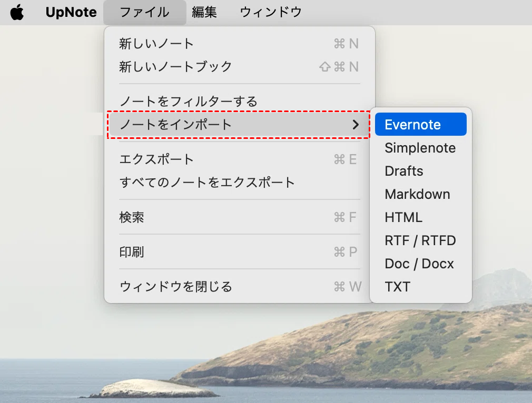Choose ウィンドウを閉じる
This screenshot has width=532, height=403.
pos(239,287)
